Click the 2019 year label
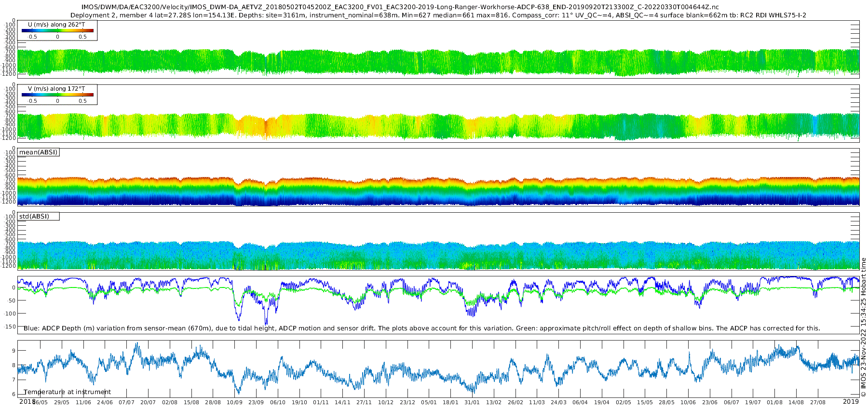868x410 pixels. 851,401
